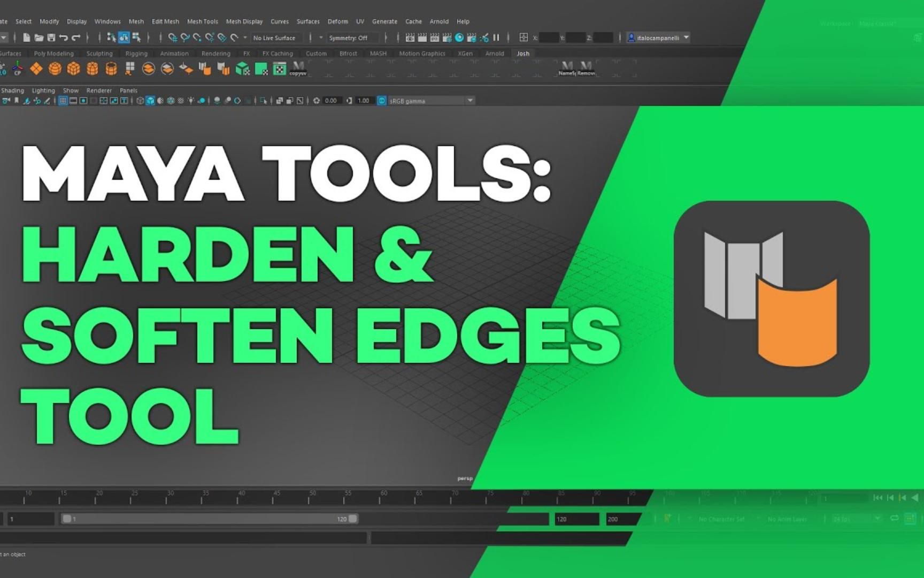The image size is (924, 578).
Task: Click the timeline range slider bar
Action: pyautogui.click(x=210, y=519)
